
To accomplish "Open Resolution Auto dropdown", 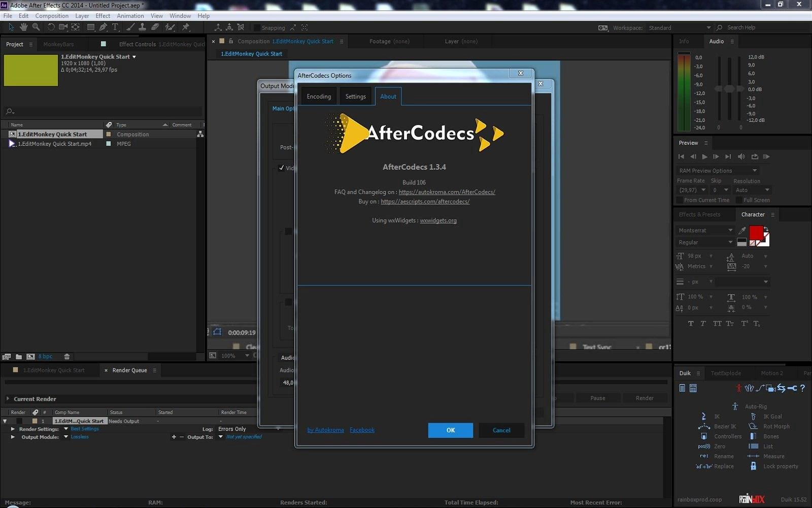I will click(x=752, y=190).
